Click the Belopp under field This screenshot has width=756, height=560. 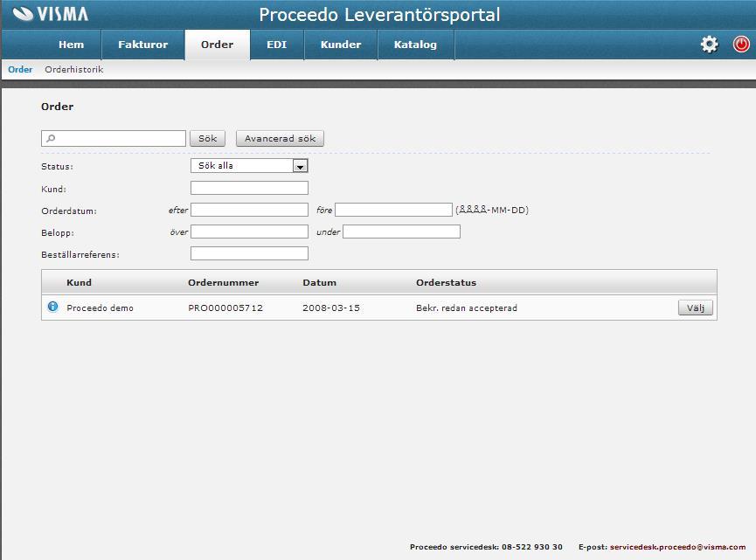point(402,232)
